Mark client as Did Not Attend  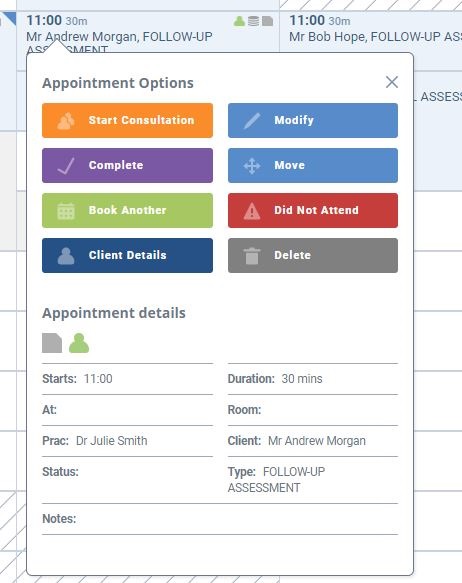tap(313, 210)
